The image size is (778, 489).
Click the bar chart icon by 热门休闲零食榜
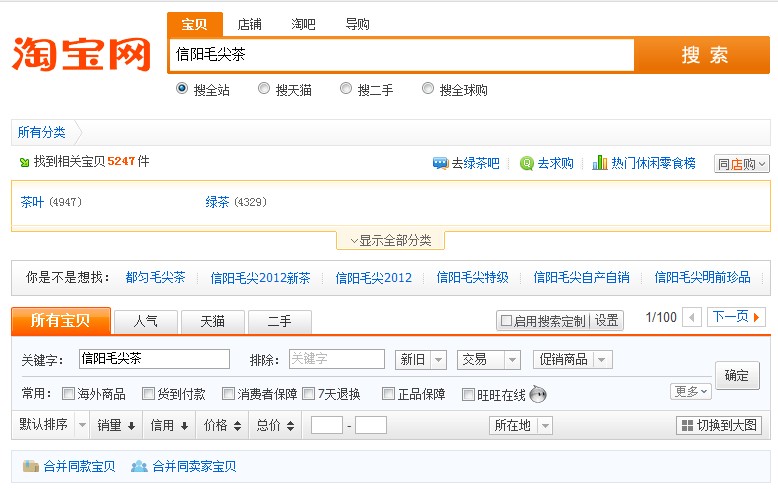point(599,163)
